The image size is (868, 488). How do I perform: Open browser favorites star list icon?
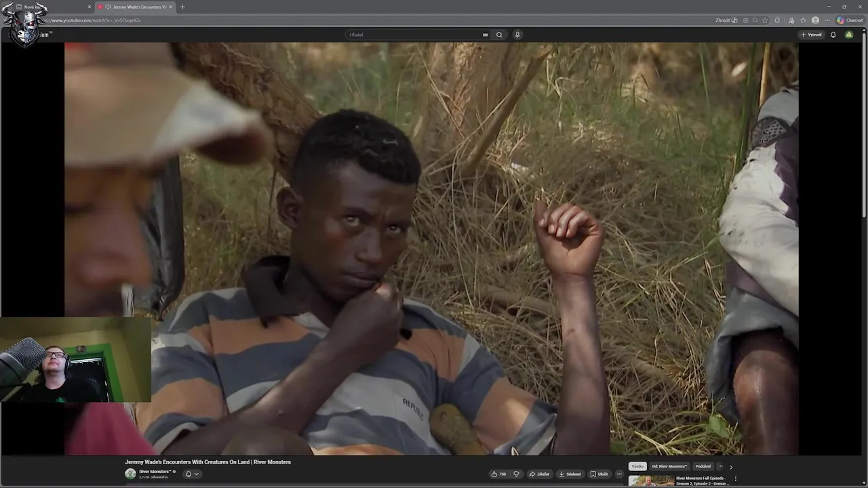click(x=803, y=20)
